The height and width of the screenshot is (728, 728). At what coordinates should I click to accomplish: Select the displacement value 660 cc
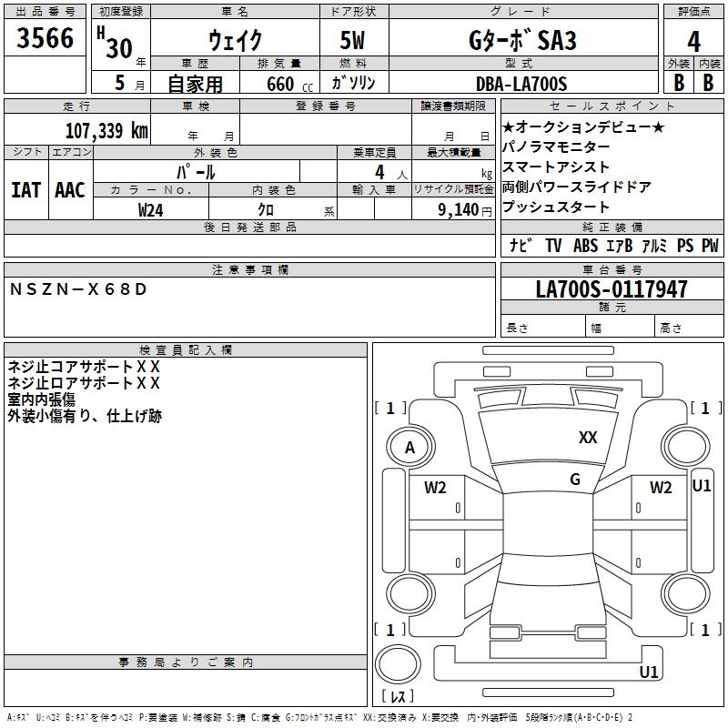click(x=289, y=84)
